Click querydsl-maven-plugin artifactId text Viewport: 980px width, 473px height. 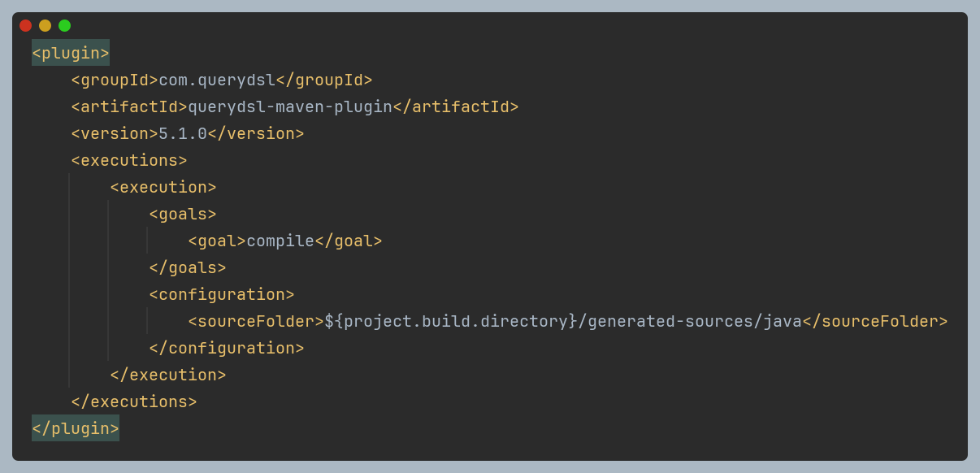coord(290,106)
